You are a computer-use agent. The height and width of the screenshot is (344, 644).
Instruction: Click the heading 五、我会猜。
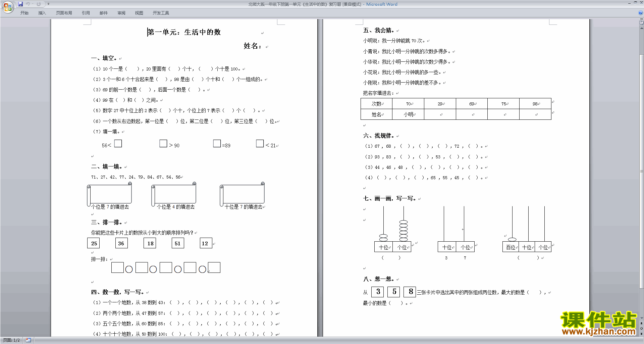click(379, 30)
